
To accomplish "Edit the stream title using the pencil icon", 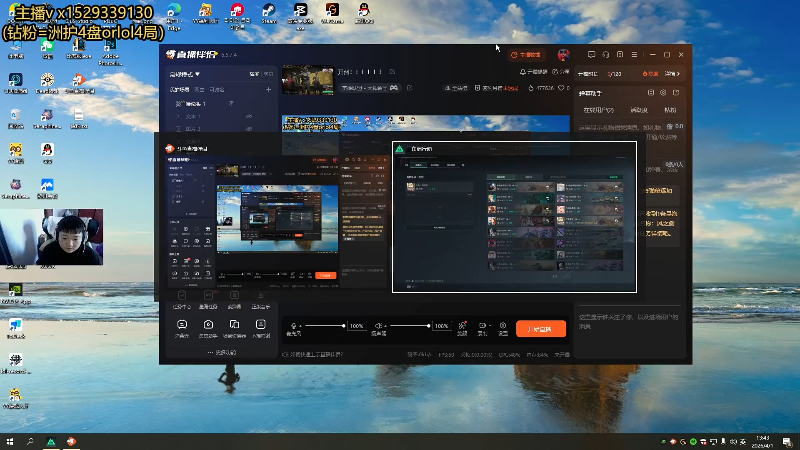I will coord(392,72).
